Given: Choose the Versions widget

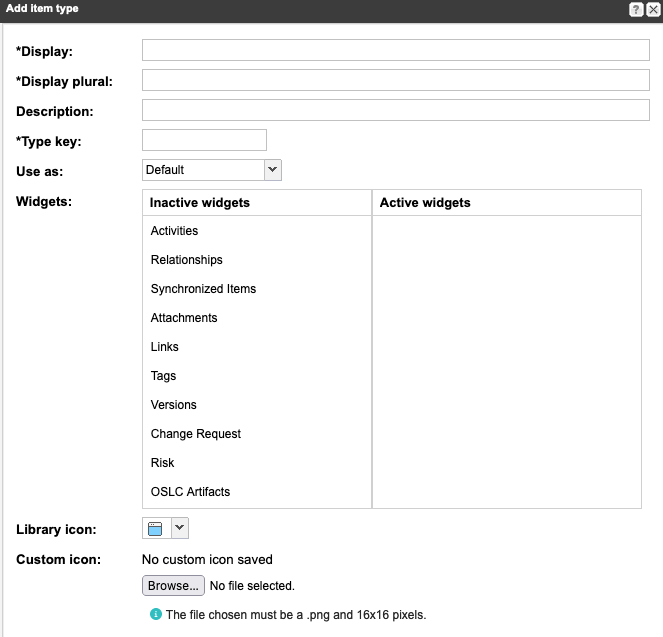Looking at the screenshot, I should [x=174, y=405].
